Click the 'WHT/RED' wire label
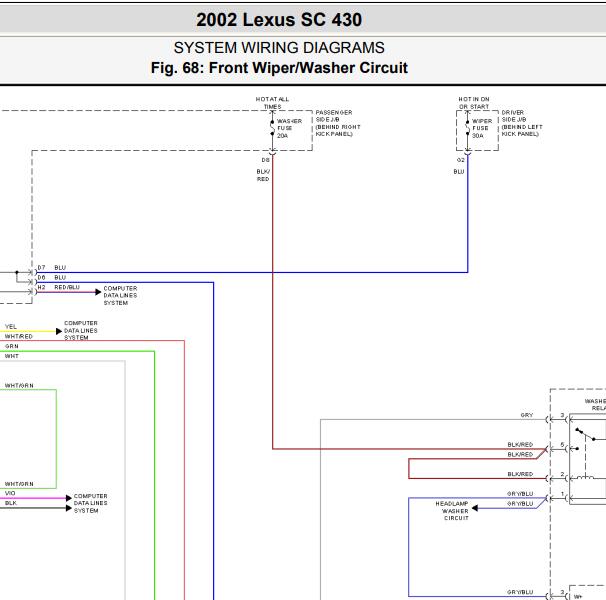Viewport: 606px width, 600px height. tap(19, 336)
